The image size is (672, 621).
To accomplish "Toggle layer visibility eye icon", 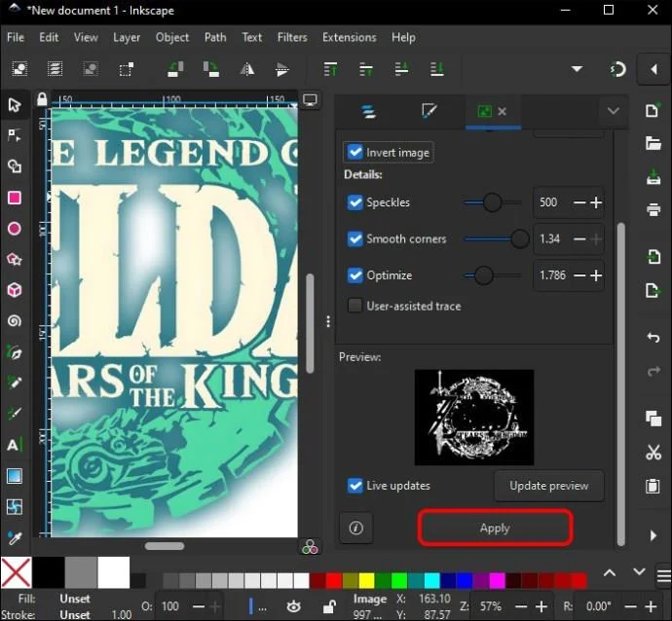I will click(293, 606).
